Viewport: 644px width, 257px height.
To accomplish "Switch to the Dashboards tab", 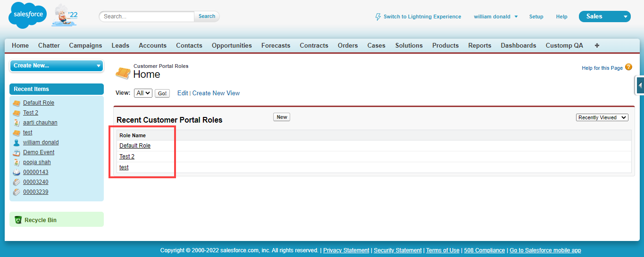I will (x=518, y=46).
